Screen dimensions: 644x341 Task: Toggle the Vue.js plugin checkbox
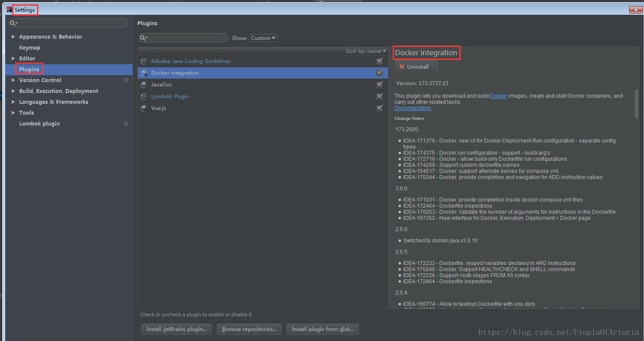point(380,108)
